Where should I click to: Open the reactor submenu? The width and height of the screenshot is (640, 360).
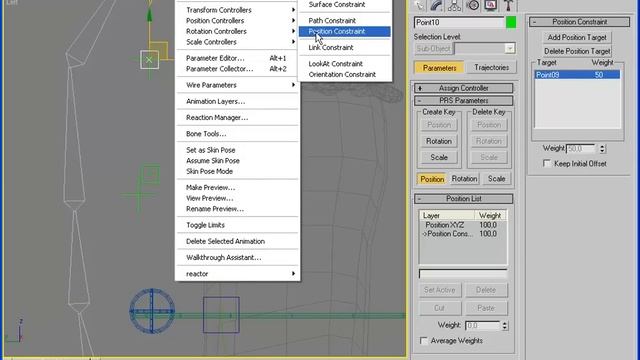[239, 274]
